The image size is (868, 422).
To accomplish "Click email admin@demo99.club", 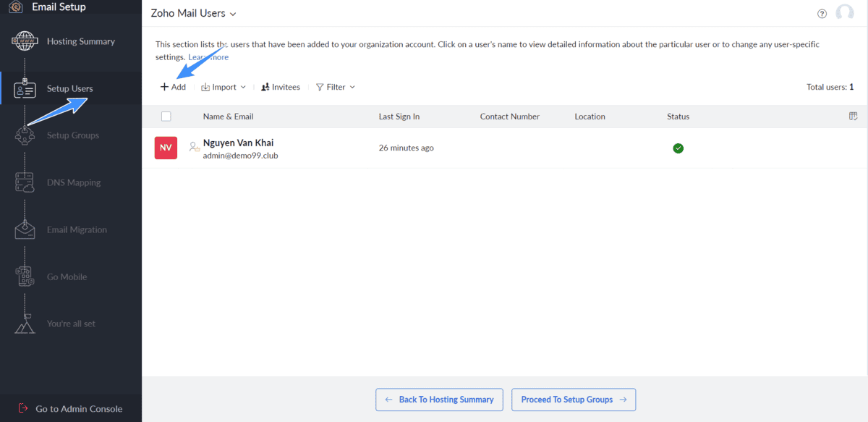I will click(240, 156).
